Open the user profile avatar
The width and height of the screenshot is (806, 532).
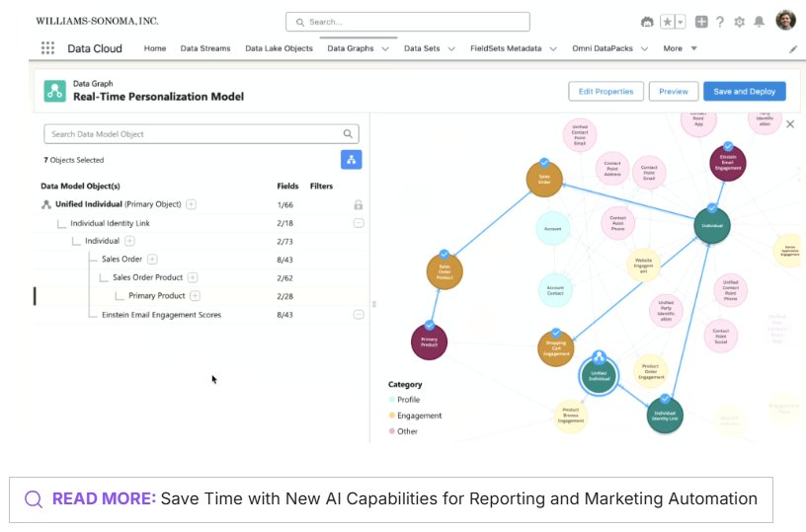(785, 21)
